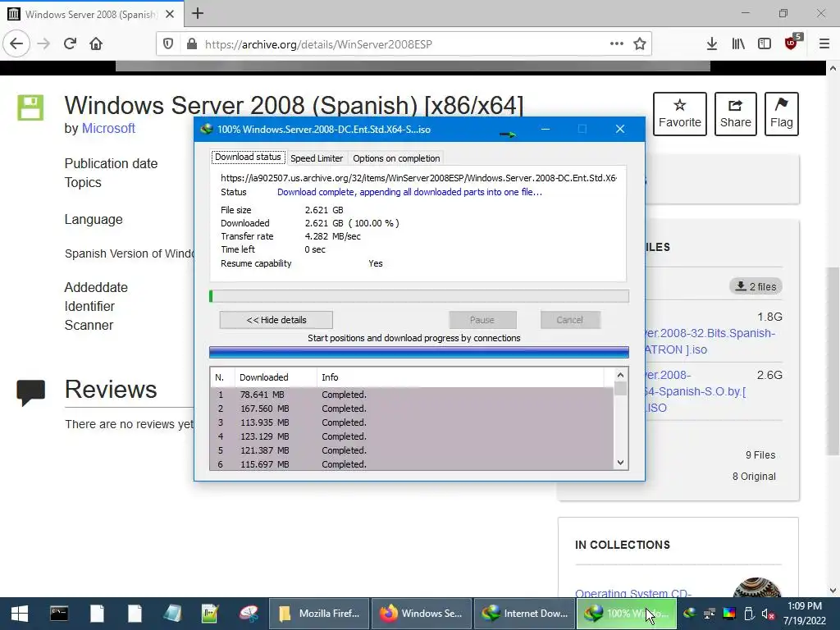Click Hide details button
This screenshot has width=840, height=630.
pyautogui.click(x=276, y=320)
